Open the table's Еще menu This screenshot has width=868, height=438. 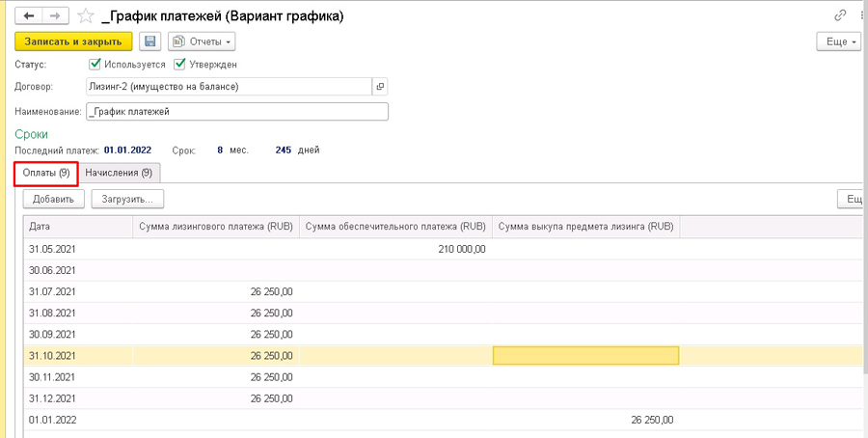click(x=852, y=200)
